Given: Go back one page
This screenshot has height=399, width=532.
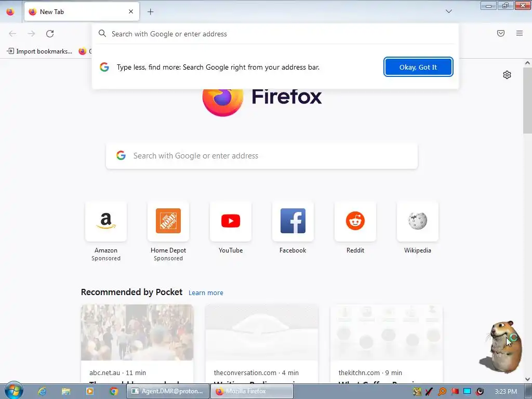Looking at the screenshot, I should 12,34.
